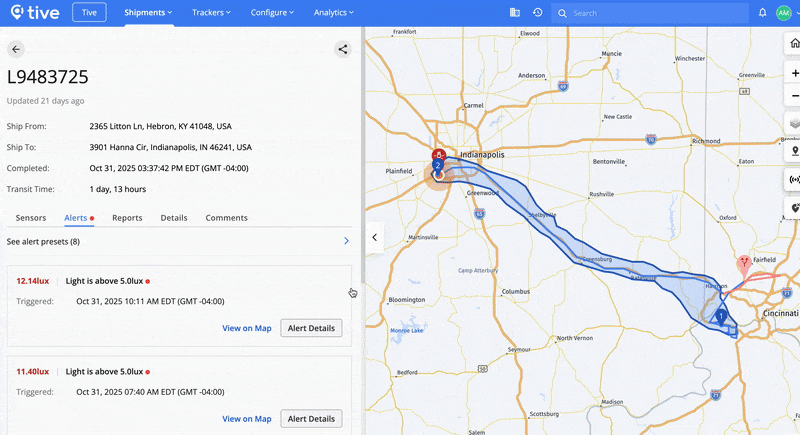This screenshot has width=800, height=435.
Task: Switch to the Sensors tab
Action: [31, 218]
